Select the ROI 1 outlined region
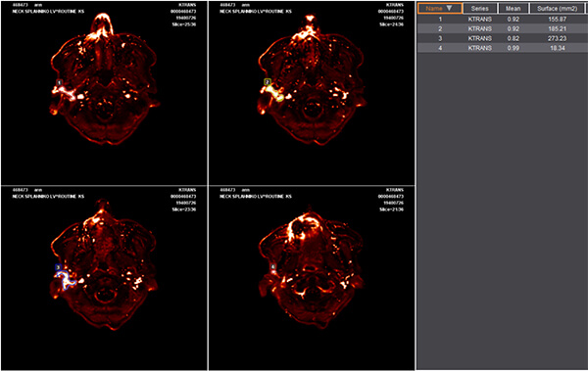This screenshot has width=588, height=371. (64, 93)
